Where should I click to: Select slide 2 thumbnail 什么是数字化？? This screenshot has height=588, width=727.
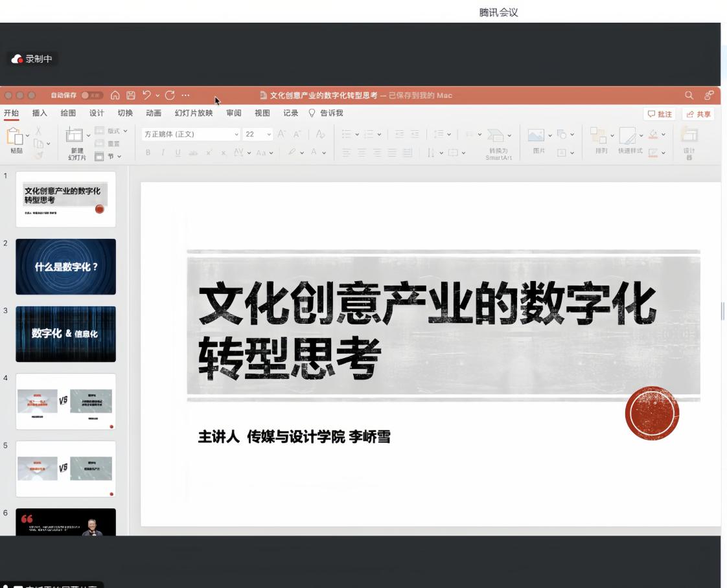coord(65,267)
